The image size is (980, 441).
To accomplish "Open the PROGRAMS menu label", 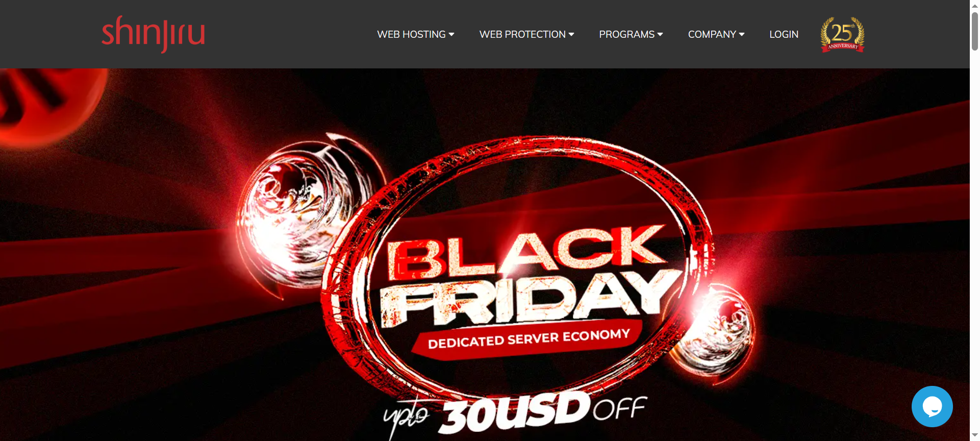I will tap(626, 34).
